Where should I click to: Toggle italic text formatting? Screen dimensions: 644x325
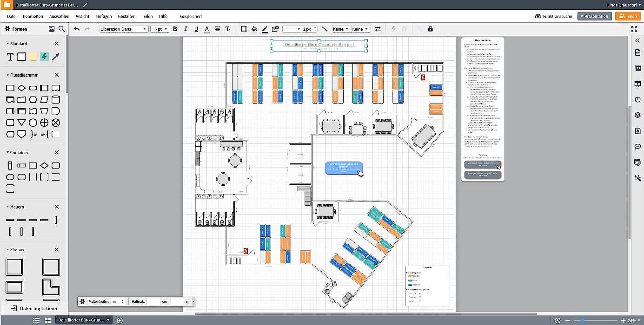click(185, 29)
